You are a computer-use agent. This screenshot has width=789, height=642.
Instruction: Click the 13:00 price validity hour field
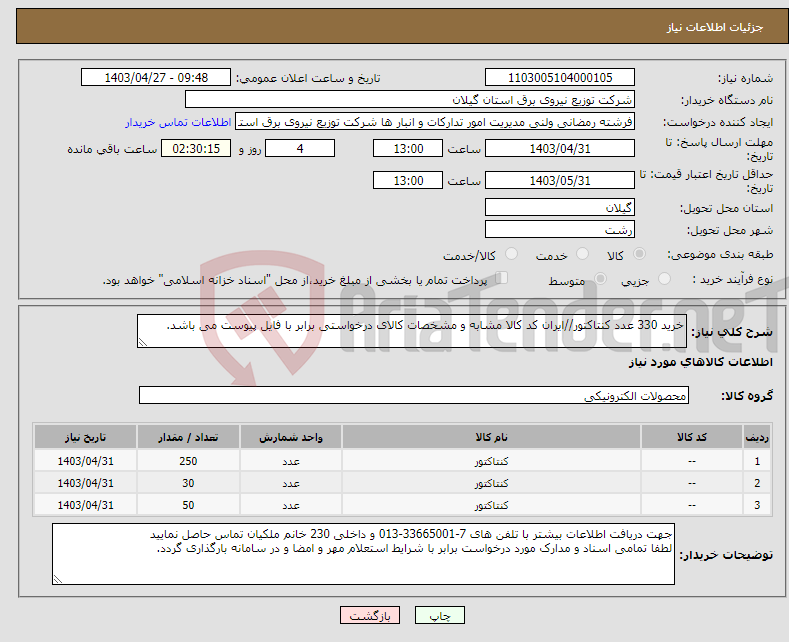[408, 180]
